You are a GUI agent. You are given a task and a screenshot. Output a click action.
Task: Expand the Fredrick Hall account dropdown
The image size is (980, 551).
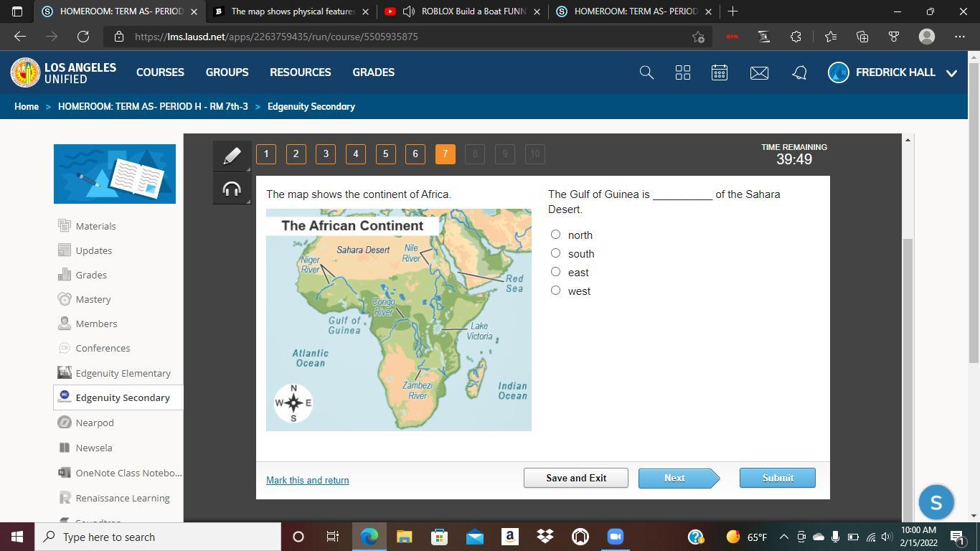tap(952, 73)
